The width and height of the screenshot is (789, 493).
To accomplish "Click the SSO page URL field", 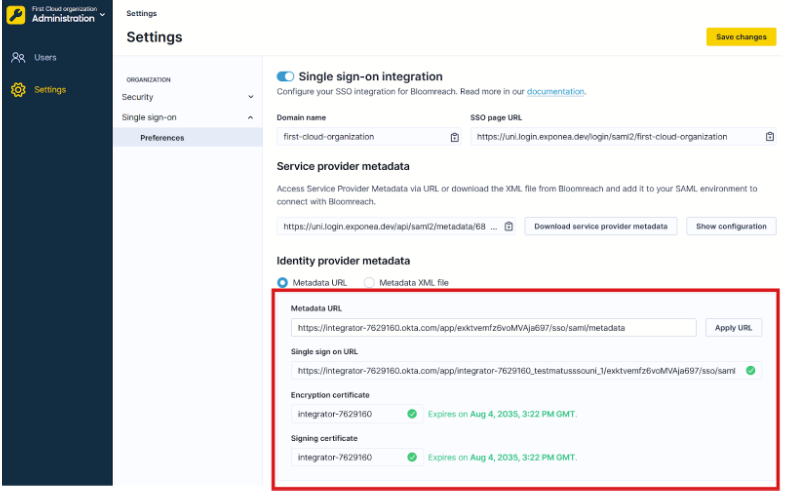I will [623, 137].
